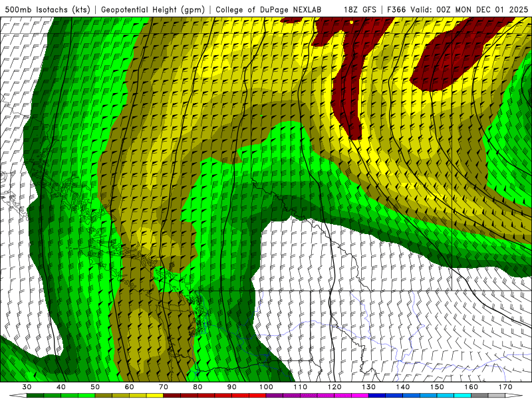Click the 30 label on color scale
Screen dimensions: 532x399
click(27, 387)
